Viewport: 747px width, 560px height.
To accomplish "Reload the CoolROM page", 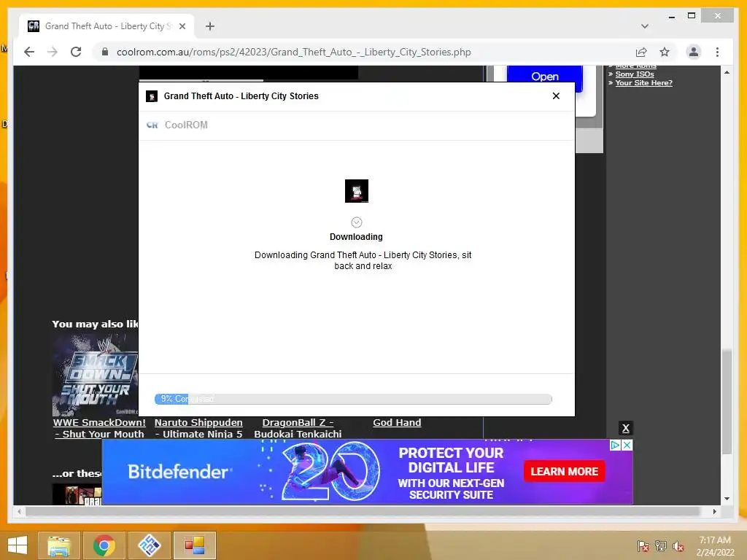I will tap(76, 52).
